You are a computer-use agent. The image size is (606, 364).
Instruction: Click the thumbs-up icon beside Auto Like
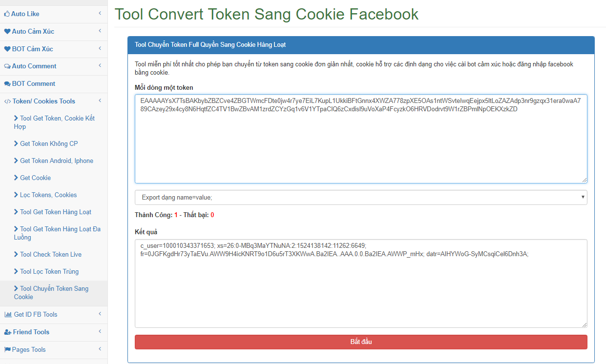7,14
